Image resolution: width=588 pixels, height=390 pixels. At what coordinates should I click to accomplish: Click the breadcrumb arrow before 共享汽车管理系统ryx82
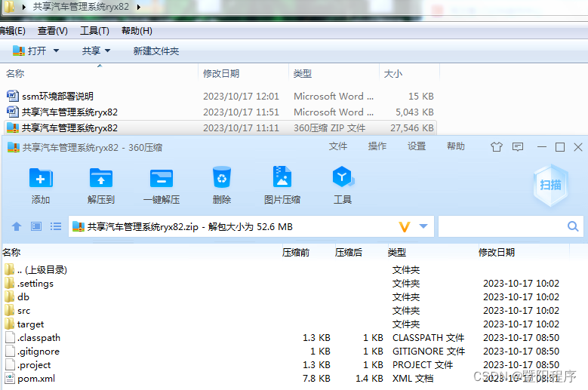(x=24, y=7)
